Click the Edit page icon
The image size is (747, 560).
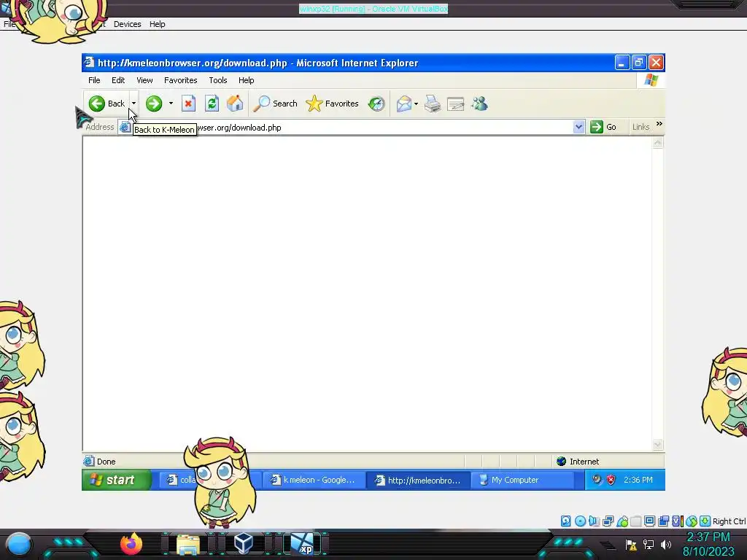pos(455,104)
